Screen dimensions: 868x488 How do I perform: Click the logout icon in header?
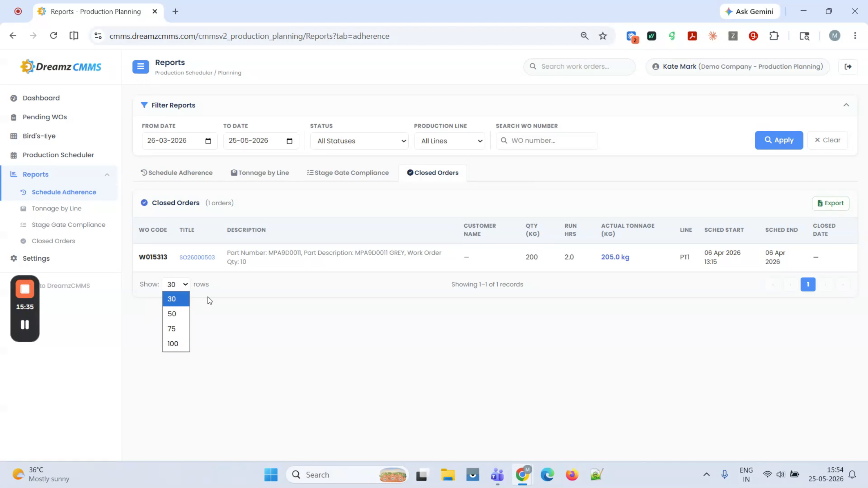pos(848,67)
